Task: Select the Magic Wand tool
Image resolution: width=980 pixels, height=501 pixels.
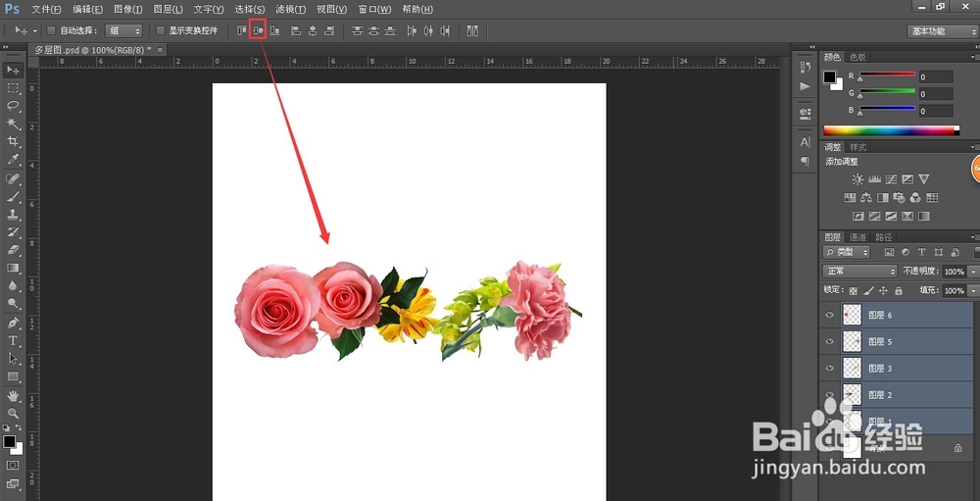Action: [14, 124]
